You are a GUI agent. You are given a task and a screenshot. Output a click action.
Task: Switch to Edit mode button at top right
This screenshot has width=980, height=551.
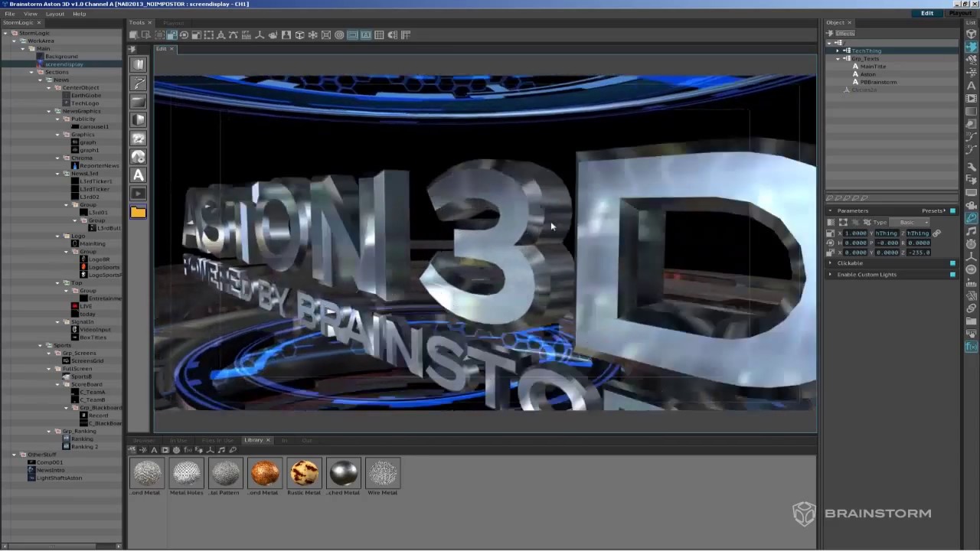click(927, 13)
